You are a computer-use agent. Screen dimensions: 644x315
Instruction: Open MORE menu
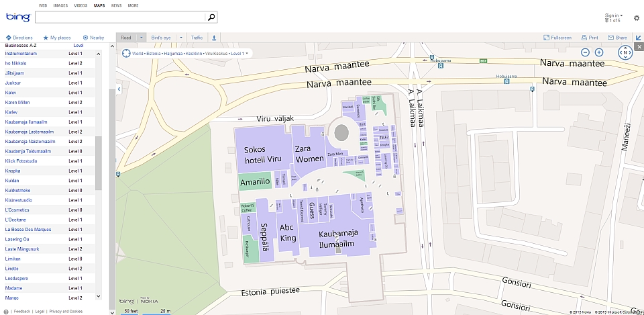[133, 5]
